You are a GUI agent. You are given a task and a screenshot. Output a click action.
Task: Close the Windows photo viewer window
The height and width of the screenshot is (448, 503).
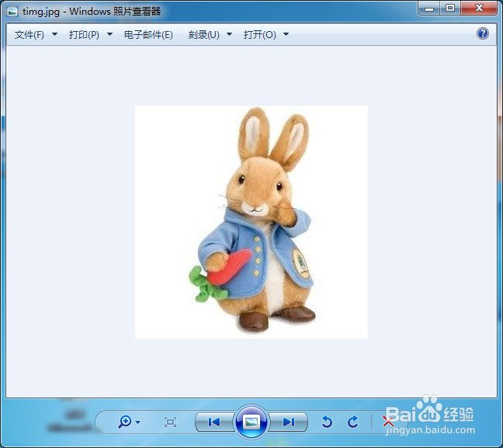pyautogui.click(x=479, y=9)
